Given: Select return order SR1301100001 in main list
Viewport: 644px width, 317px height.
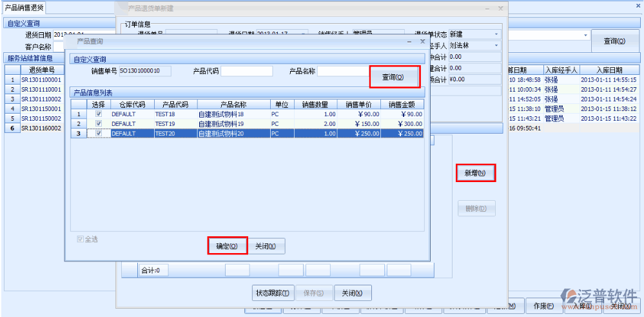Looking at the screenshot, I should pos(41,80).
